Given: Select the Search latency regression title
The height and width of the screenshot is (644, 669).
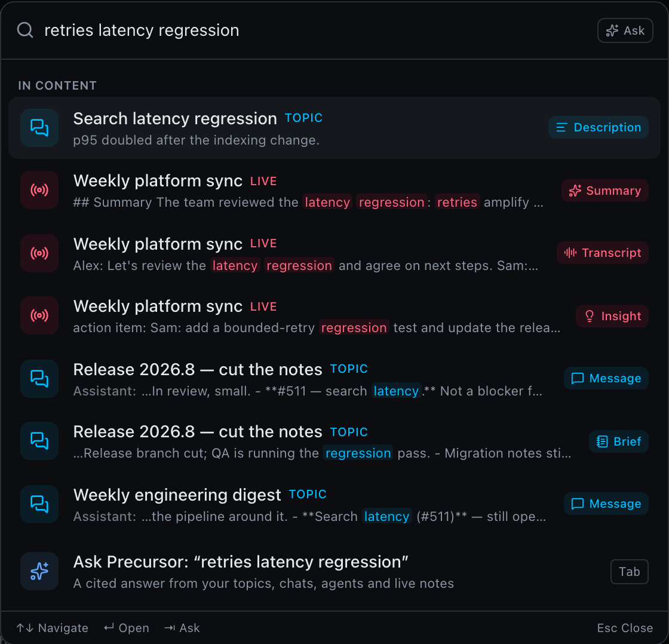Looking at the screenshot, I should [x=175, y=119].
